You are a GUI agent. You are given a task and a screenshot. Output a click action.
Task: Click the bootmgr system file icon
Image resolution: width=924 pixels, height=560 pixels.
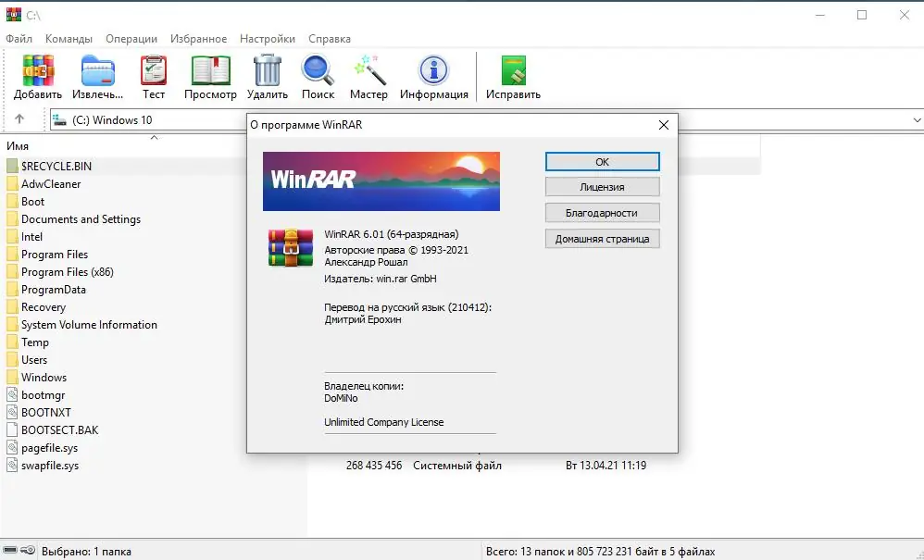[12, 394]
